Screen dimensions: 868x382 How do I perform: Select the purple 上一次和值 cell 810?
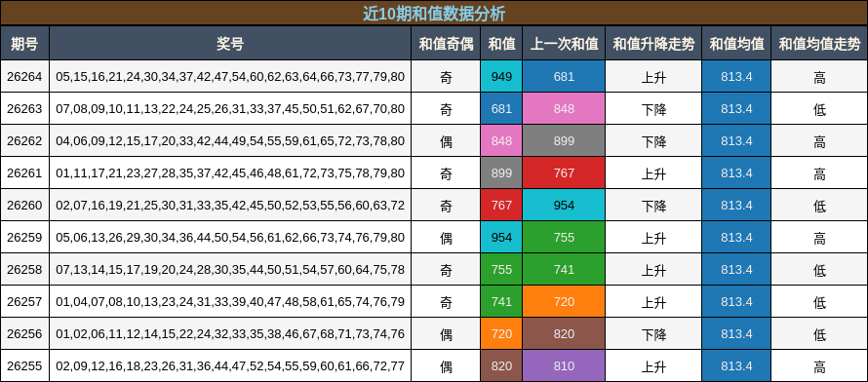click(564, 365)
